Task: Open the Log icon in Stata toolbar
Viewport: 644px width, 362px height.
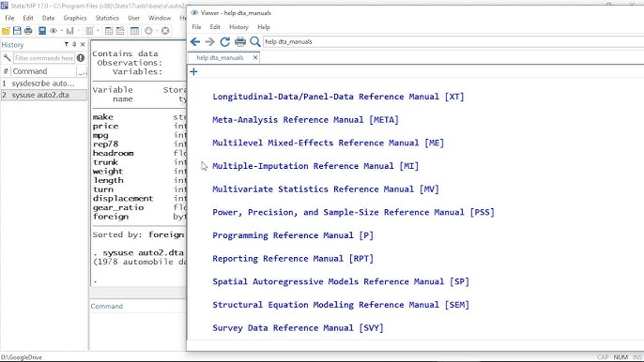Action: click(42, 31)
